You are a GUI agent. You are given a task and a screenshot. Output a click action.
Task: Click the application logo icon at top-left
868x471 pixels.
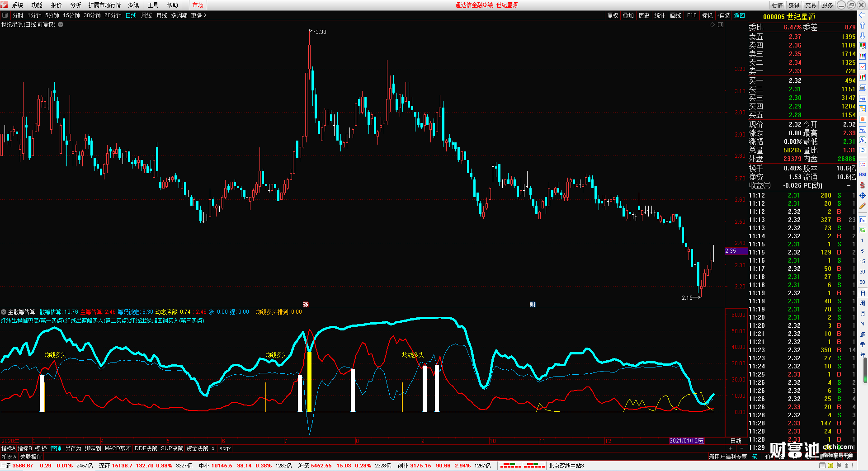coord(4,5)
